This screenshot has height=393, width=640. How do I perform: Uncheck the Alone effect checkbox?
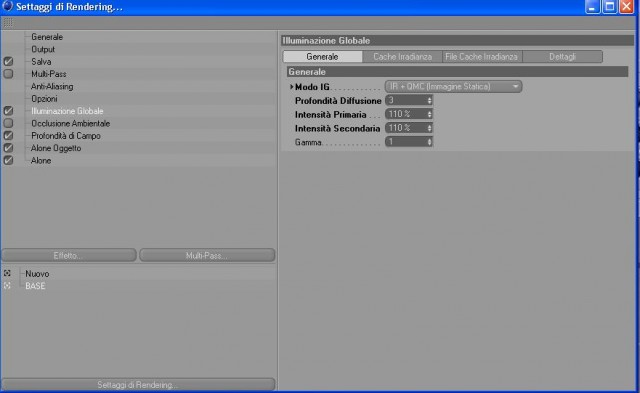[x=8, y=160]
